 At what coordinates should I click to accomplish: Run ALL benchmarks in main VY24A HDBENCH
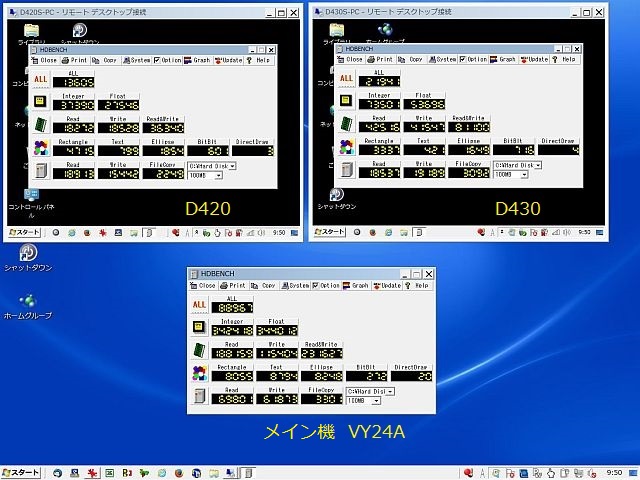[199, 304]
